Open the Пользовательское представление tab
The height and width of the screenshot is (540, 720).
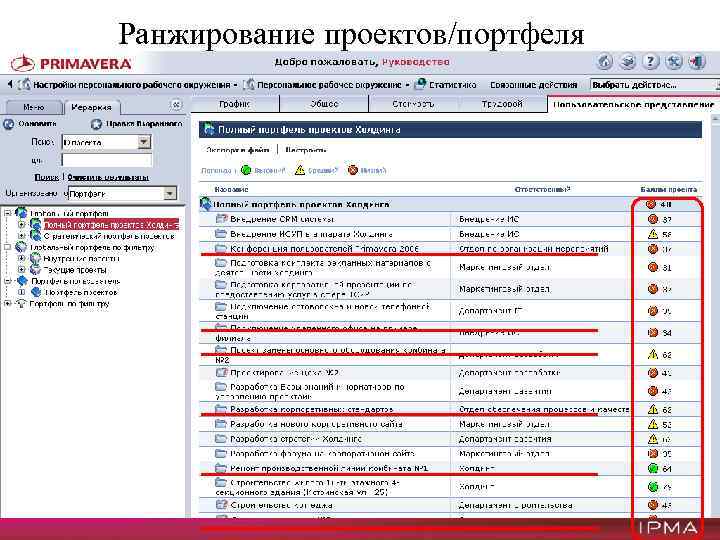pos(634,104)
